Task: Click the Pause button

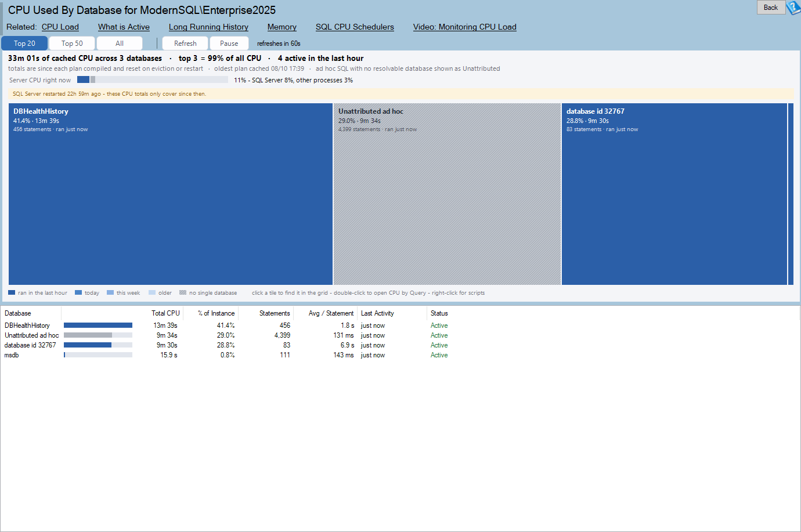Action: point(229,44)
